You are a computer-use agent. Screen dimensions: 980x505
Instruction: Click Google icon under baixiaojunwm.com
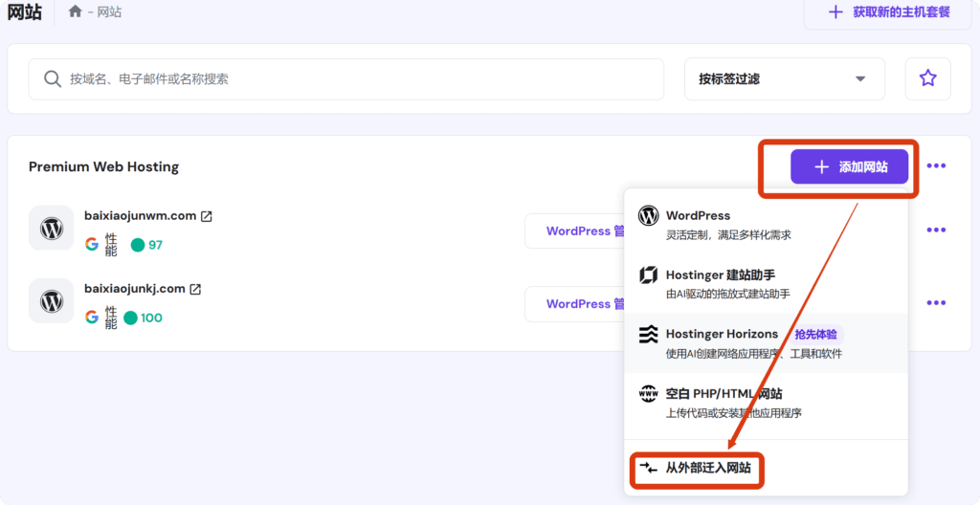click(92, 244)
